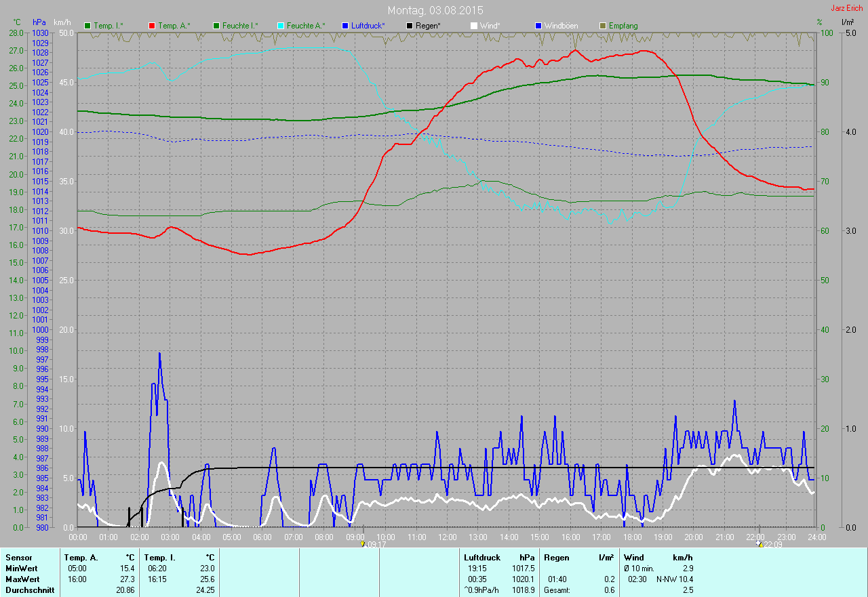Click the MaxWert row label
868x597 pixels.
click(x=23, y=579)
